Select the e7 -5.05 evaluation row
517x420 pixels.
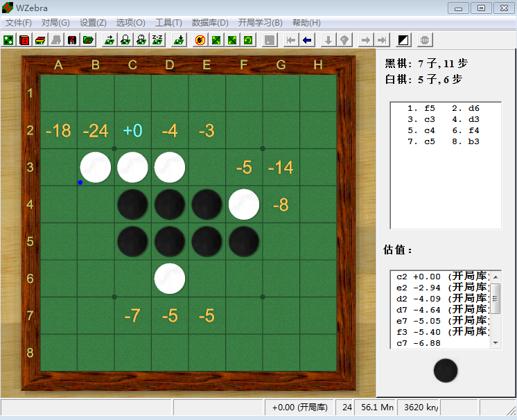click(x=441, y=321)
